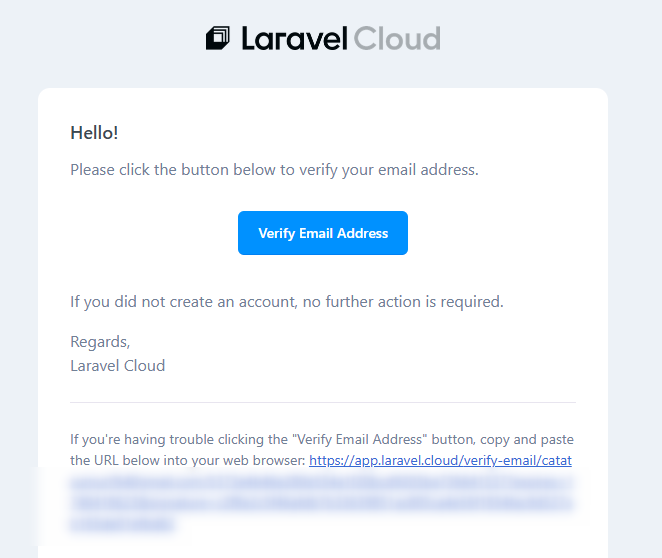
Task: Click the gray "Cloud" wordmark in header
Action: 397,38
